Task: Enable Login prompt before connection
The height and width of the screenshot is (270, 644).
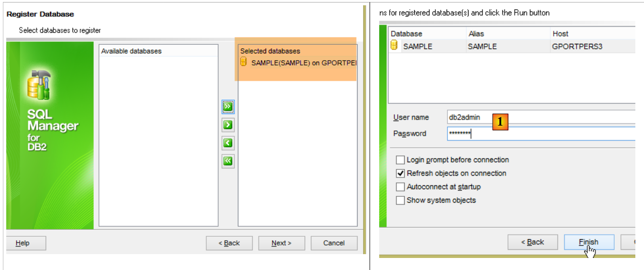Action: [x=400, y=160]
